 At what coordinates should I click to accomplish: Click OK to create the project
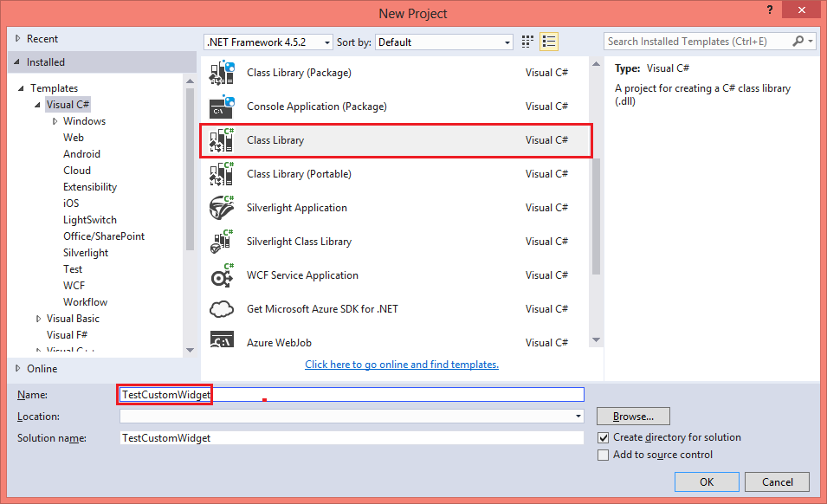coord(707,481)
